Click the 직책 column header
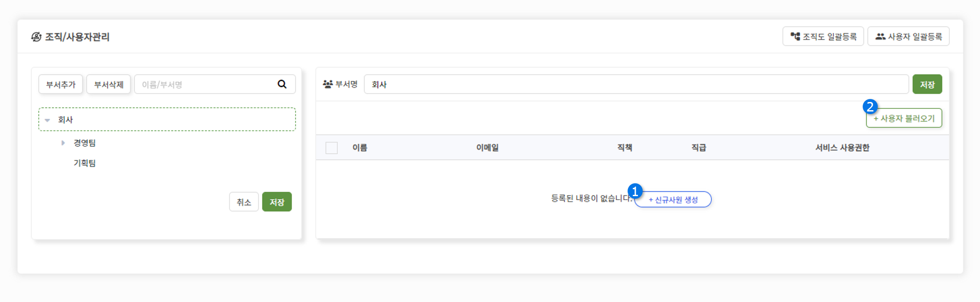The image size is (980, 302). point(625,148)
